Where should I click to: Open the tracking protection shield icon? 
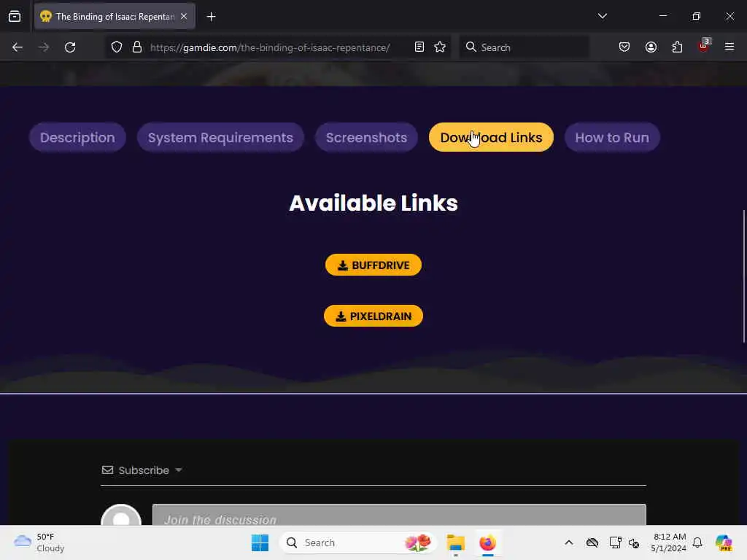click(117, 47)
